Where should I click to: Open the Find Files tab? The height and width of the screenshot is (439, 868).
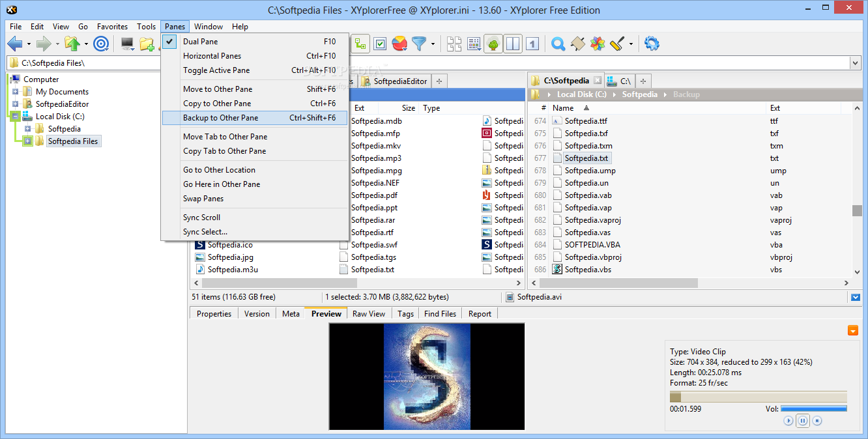click(x=440, y=314)
